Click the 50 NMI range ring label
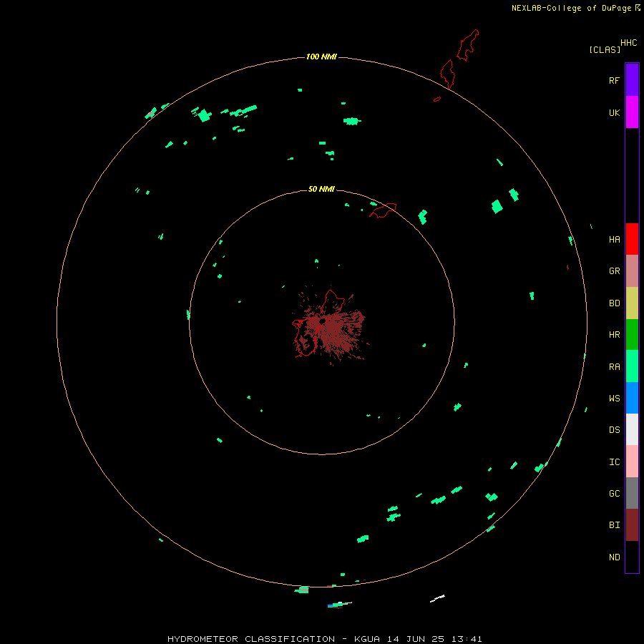 point(321,189)
